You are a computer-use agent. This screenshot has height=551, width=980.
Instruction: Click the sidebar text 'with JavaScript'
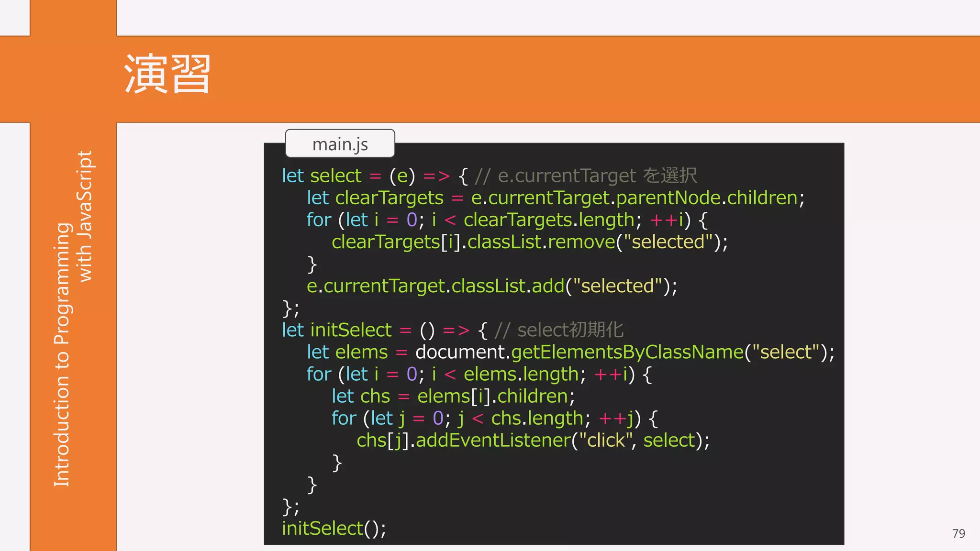[x=85, y=216]
